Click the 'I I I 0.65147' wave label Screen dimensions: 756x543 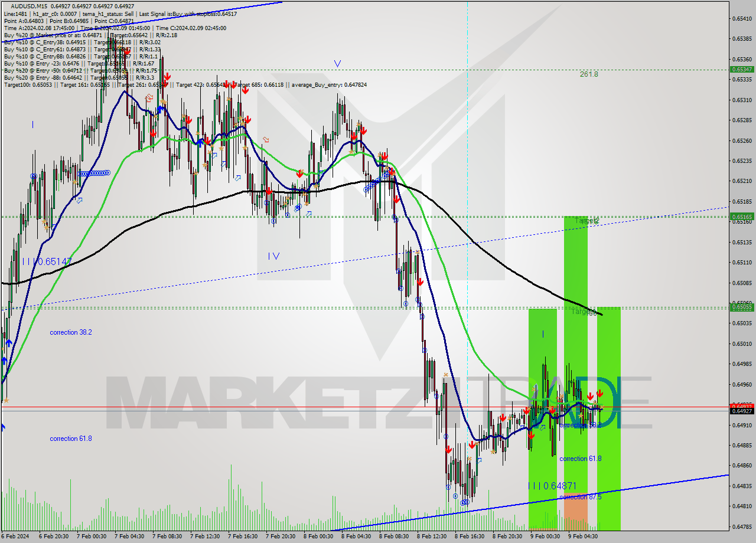(47, 261)
